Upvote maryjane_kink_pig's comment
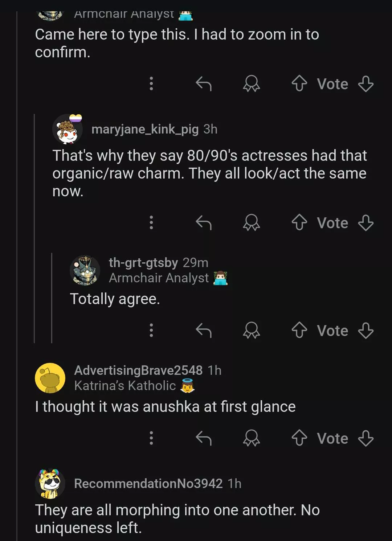The image size is (392, 541). (299, 222)
